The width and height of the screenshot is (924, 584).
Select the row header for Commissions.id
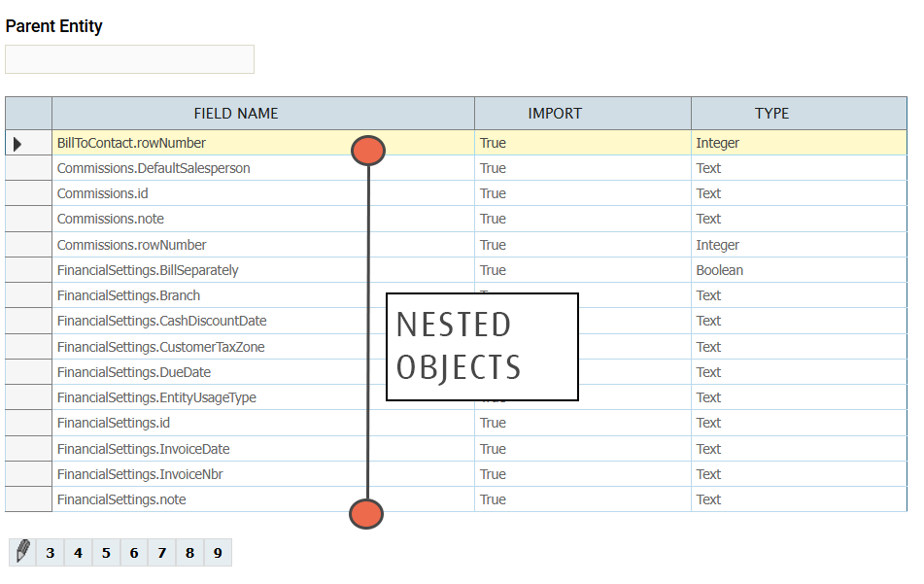point(28,193)
